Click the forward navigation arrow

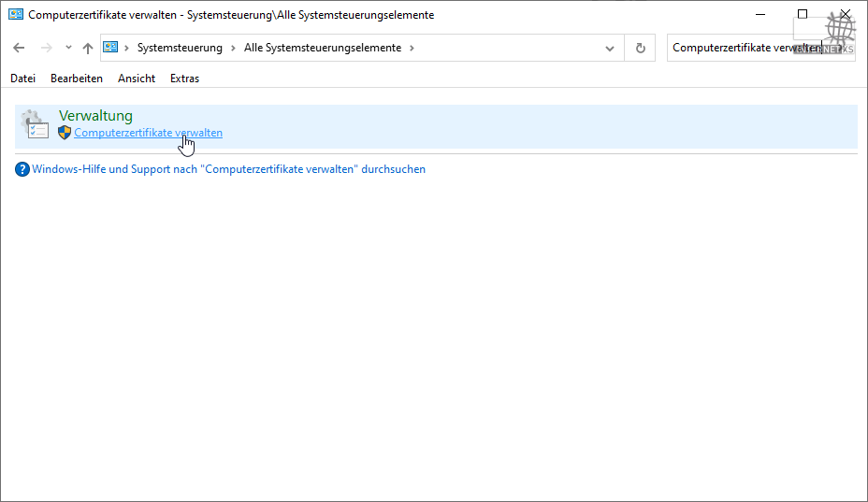(x=47, y=49)
